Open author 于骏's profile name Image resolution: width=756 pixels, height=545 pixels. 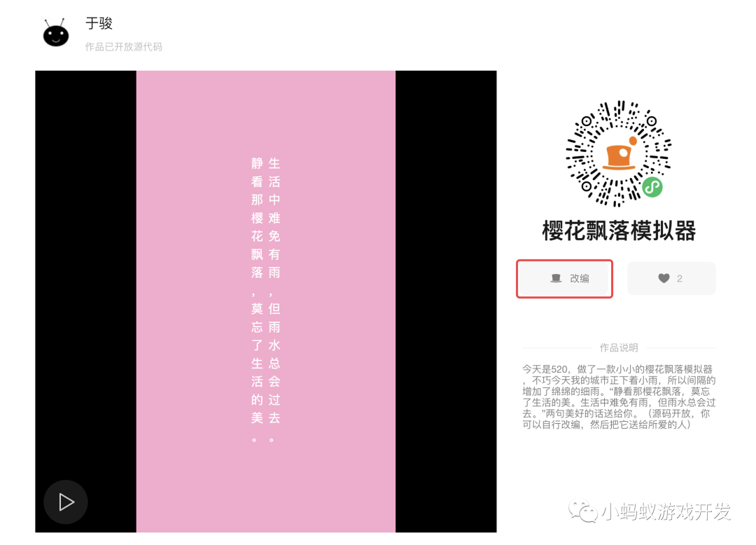click(99, 23)
